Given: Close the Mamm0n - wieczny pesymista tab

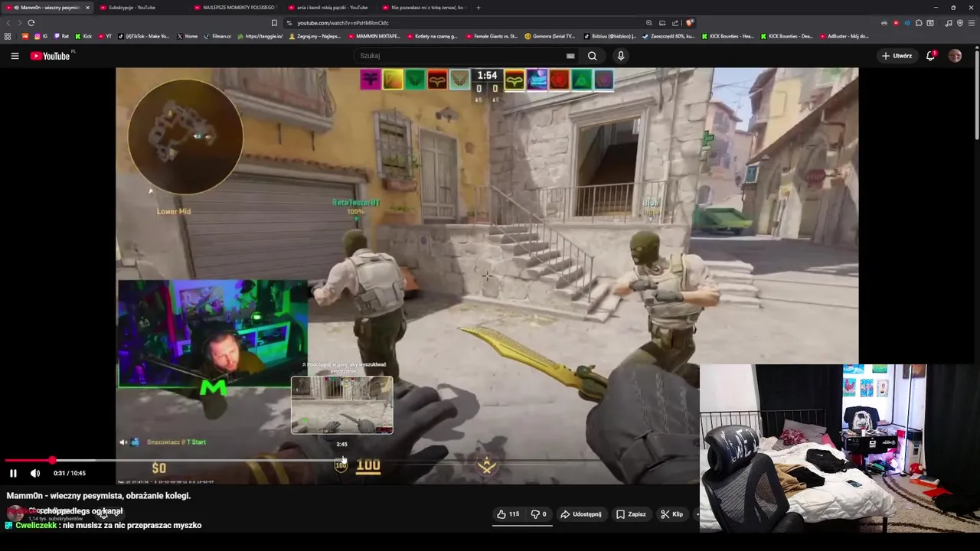Looking at the screenshot, I should pos(87,8).
